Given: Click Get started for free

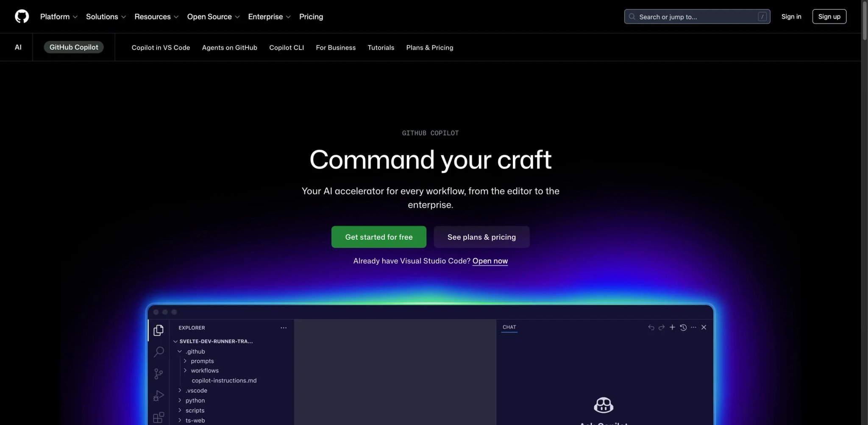Looking at the screenshot, I should point(379,237).
